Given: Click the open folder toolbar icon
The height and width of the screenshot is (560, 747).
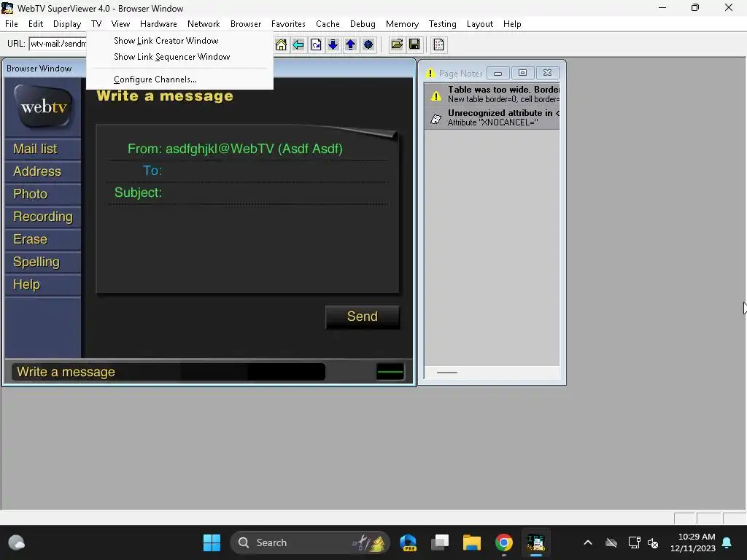Looking at the screenshot, I should coord(397,44).
